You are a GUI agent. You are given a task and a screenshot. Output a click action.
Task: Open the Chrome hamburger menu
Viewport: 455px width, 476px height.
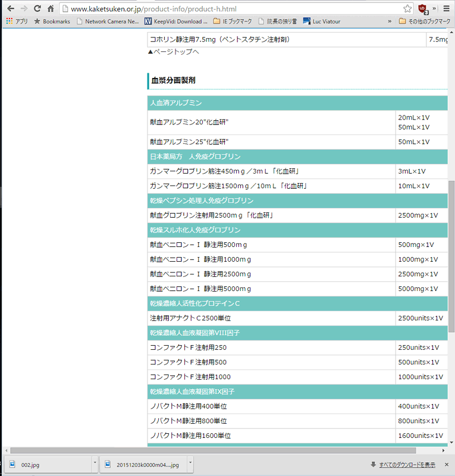(x=446, y=8)
